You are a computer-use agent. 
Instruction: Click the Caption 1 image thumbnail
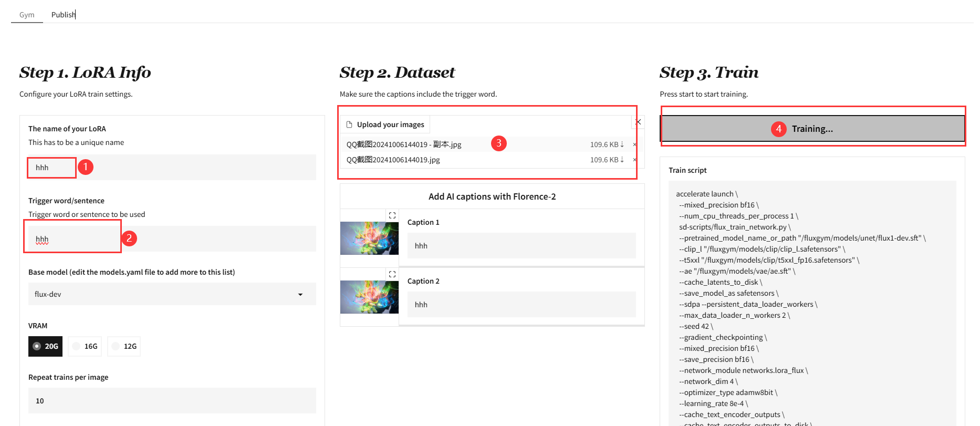coord(369,238)
